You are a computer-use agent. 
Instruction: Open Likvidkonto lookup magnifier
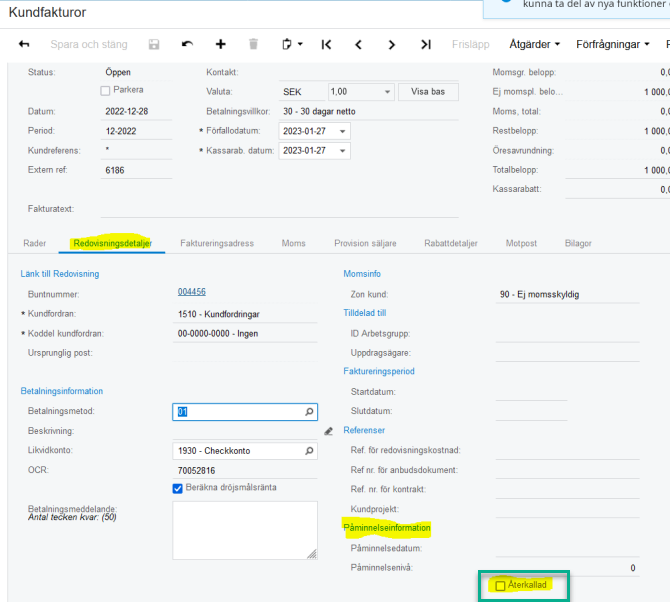(x=309, y=451)
